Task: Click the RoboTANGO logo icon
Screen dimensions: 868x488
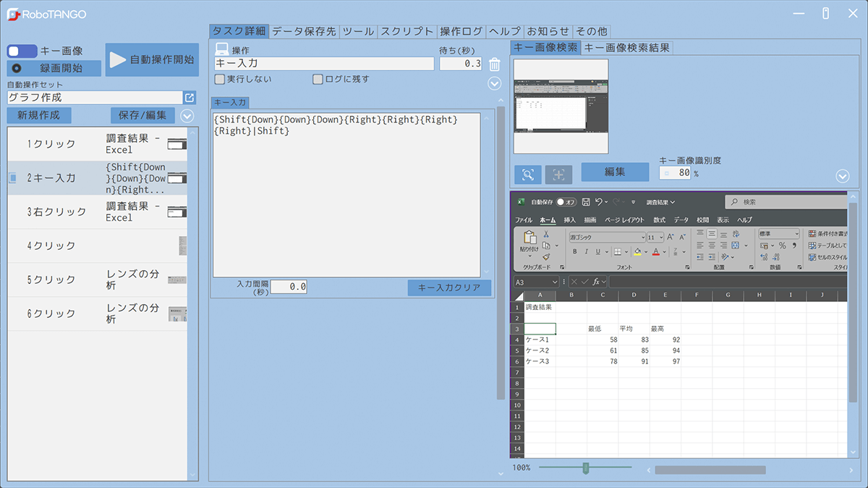Action: pos(12,14)
